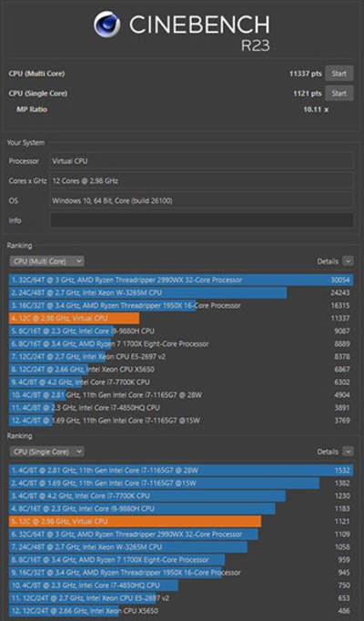
Task: Click the Cinebench logo icon
Action: click(x=106, y=25)
